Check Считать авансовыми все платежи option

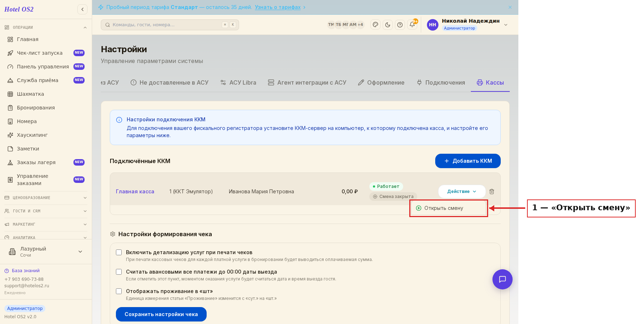(x=119, y=272)
